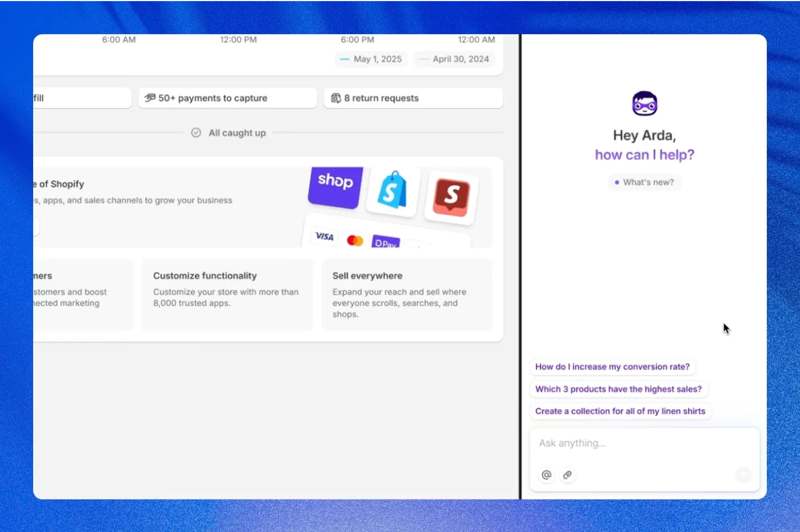
Task: Open 50+ payments to capture
Action: (x=227, y=98)
